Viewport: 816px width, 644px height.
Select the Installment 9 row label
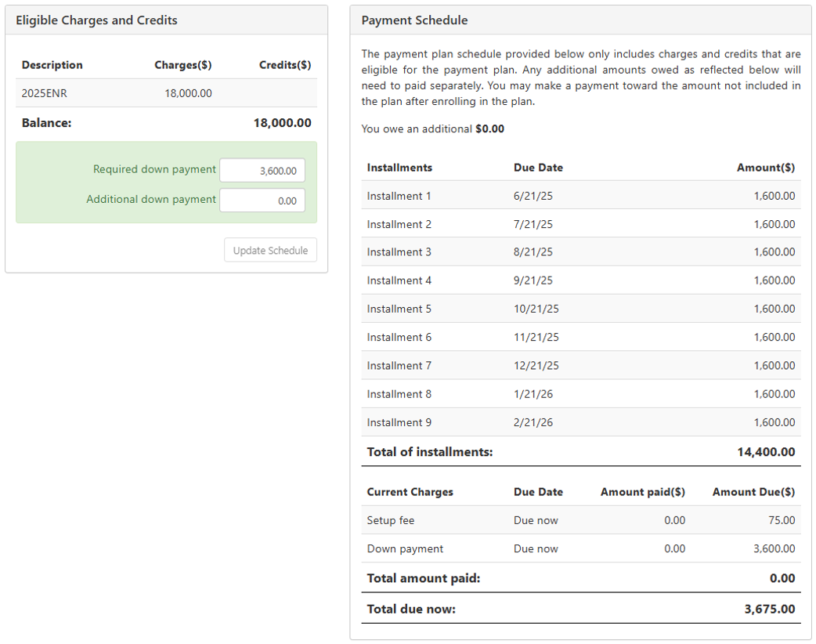coord(399,422)
